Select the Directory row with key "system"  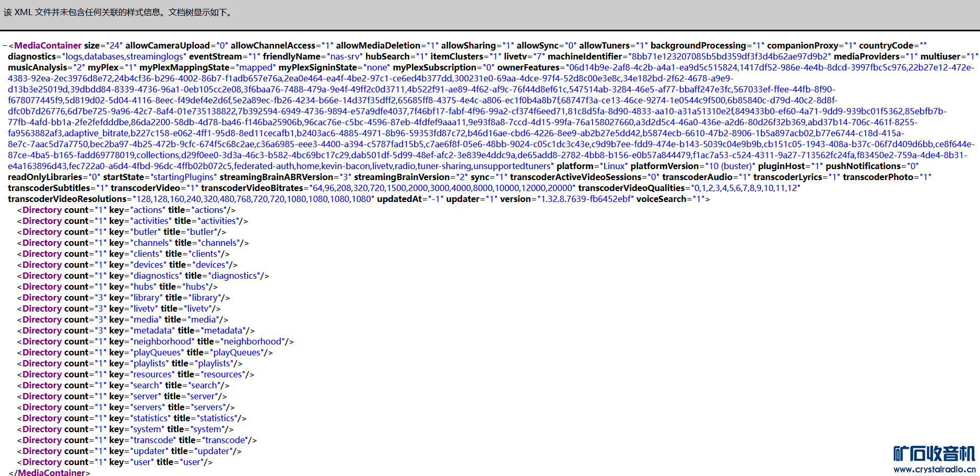[x=125, y=430]
